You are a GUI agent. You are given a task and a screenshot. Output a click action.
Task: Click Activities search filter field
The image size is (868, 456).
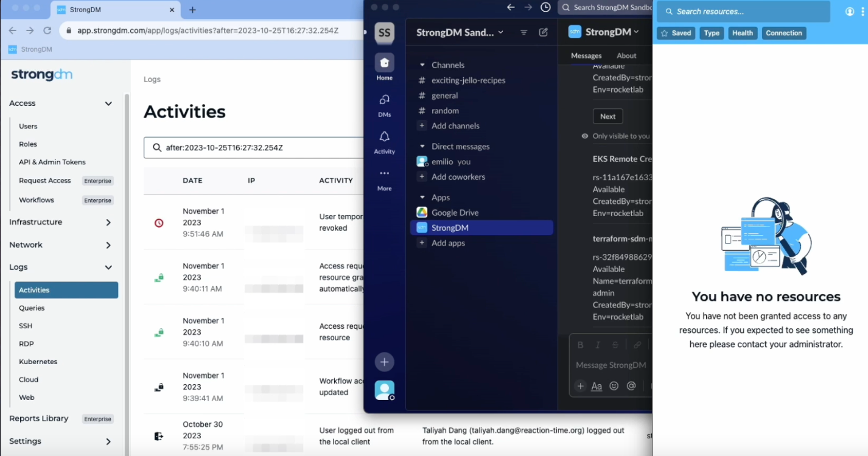click(253, 148)
